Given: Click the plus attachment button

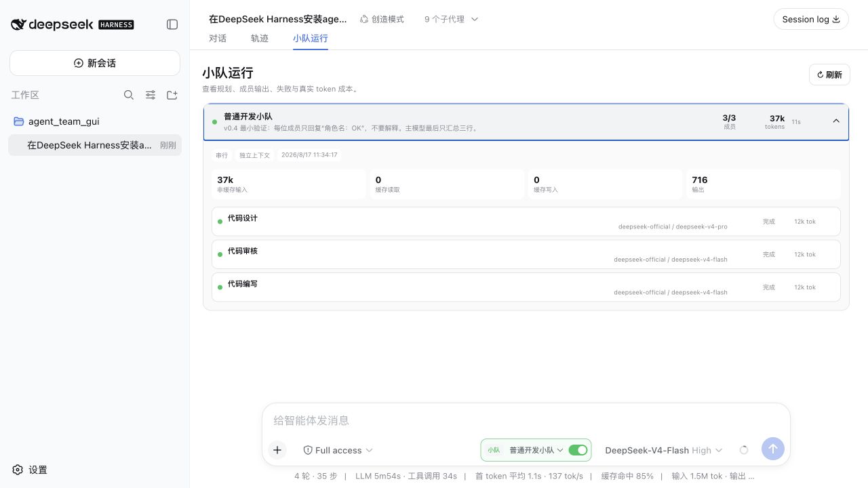Looking at the screenshot, I should click(277, 450).
